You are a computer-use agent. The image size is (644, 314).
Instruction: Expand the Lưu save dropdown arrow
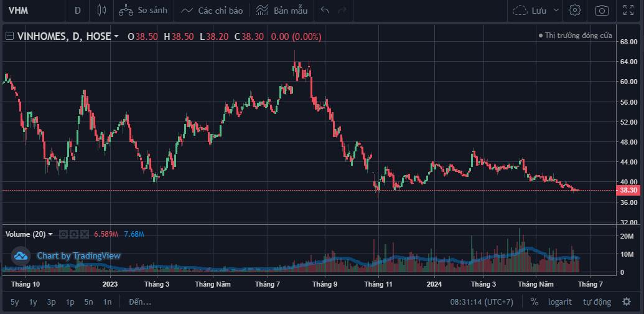[556, 11]
